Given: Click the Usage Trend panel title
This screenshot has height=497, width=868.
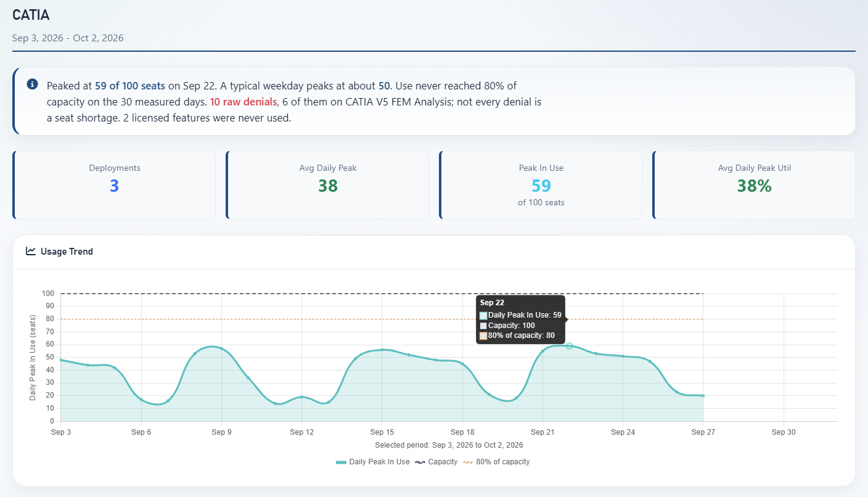Looking at the screenshot, I should point(67,252).
